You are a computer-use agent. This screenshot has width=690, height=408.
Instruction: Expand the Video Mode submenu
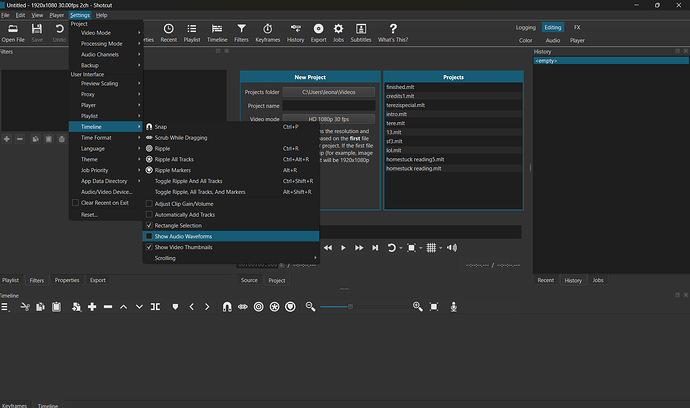click(x=106, y=33)
